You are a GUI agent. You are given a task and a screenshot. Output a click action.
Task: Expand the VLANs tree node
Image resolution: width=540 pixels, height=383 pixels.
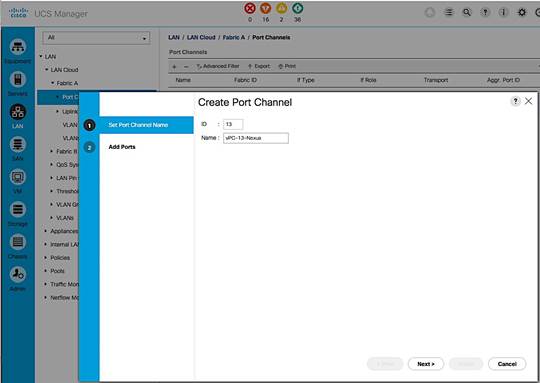click(x=52, y=218)
